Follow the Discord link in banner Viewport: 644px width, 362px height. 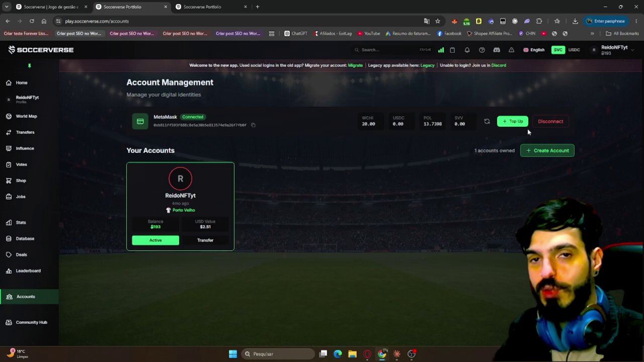499,65
